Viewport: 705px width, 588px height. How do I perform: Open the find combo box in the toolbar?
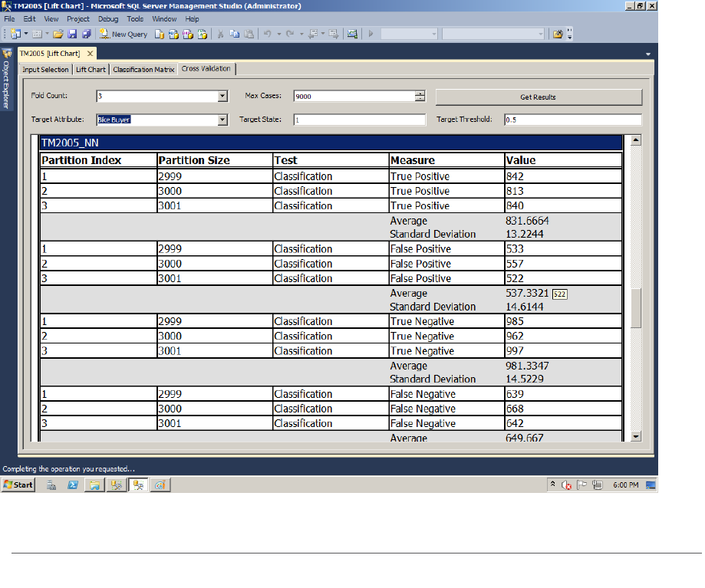pos(493,34)
